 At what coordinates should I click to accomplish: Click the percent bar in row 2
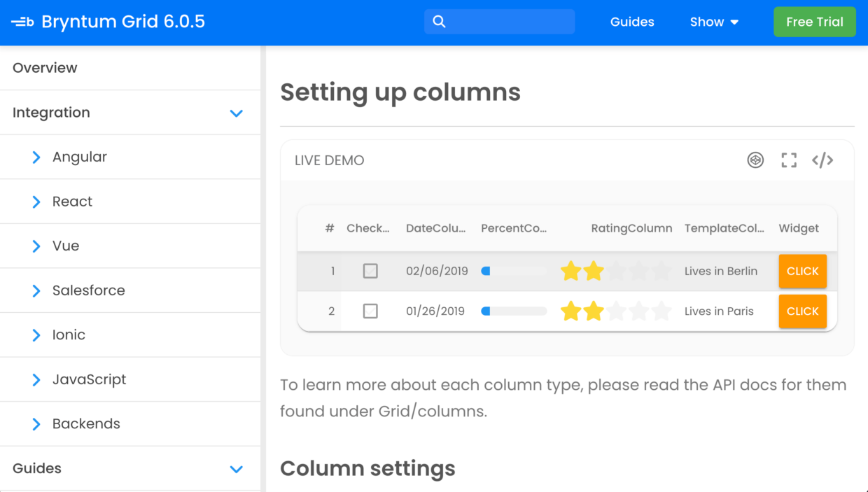[514, 311]
